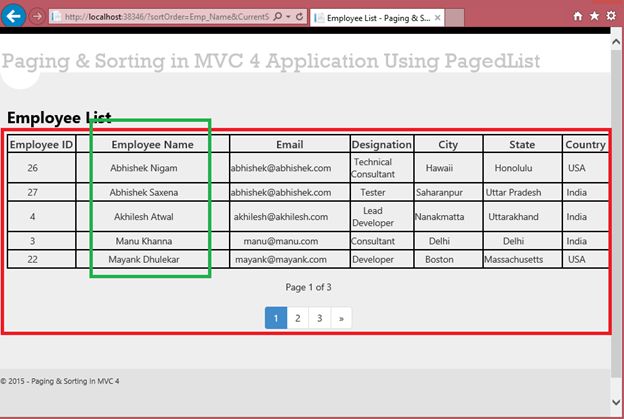Click the Employee List heading

[x=59, y=118]
